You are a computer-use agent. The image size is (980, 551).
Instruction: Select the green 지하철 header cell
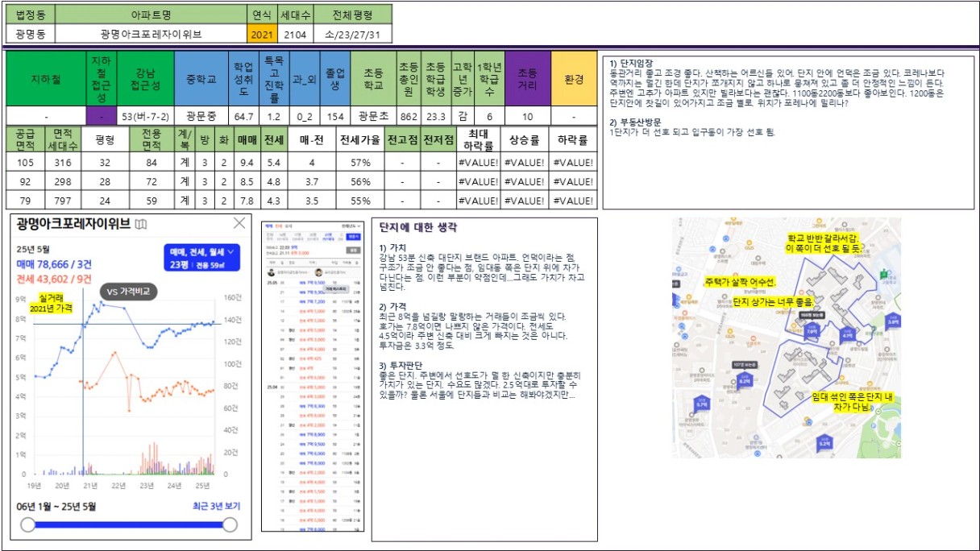pyautogui.click(x=46, y=80)
